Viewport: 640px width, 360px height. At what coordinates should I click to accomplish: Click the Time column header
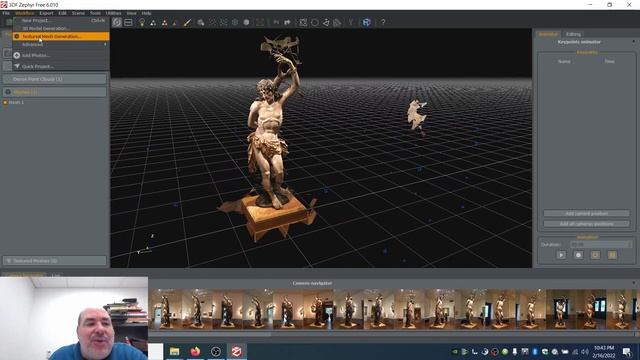[609, 61]
